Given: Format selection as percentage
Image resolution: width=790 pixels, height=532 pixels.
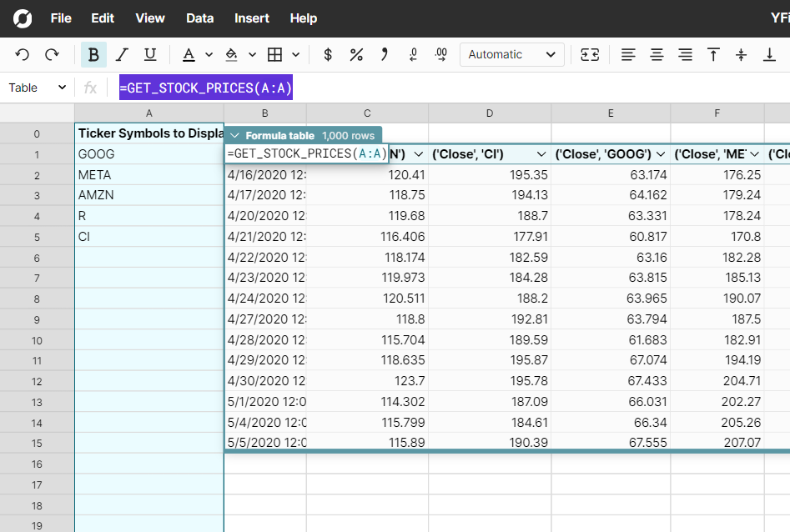Looking at the screenshot, I should coord(356,54).
